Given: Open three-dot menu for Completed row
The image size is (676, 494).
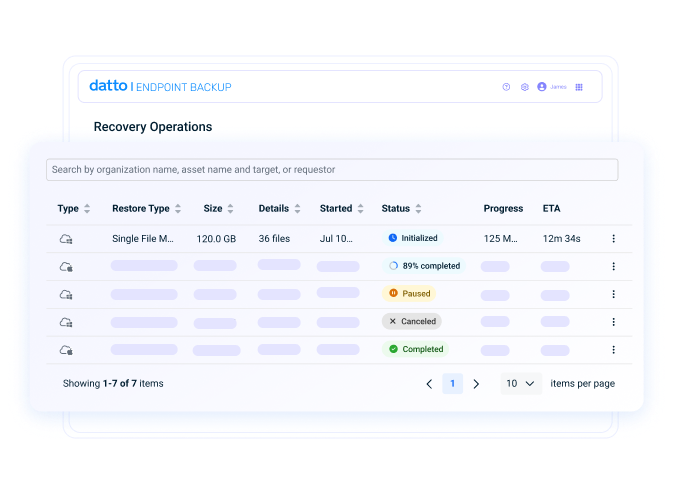Looking at the screenshot, I should coord(613,350).
